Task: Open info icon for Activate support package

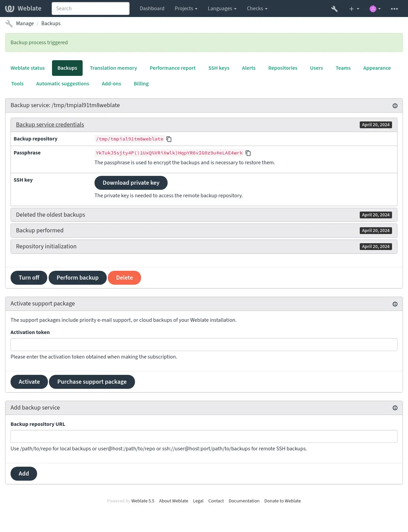Action: [395, 304]
